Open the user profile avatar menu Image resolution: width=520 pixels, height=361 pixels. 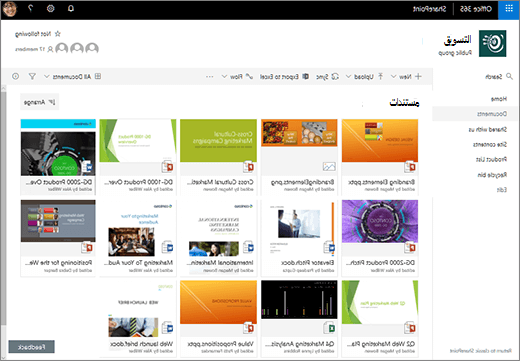tap(9, 9)
